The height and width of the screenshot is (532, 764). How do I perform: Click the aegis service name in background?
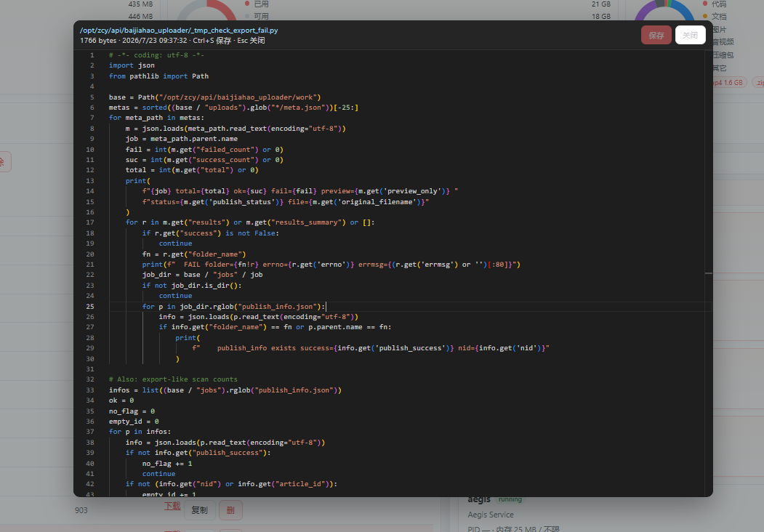pos(479,499)
